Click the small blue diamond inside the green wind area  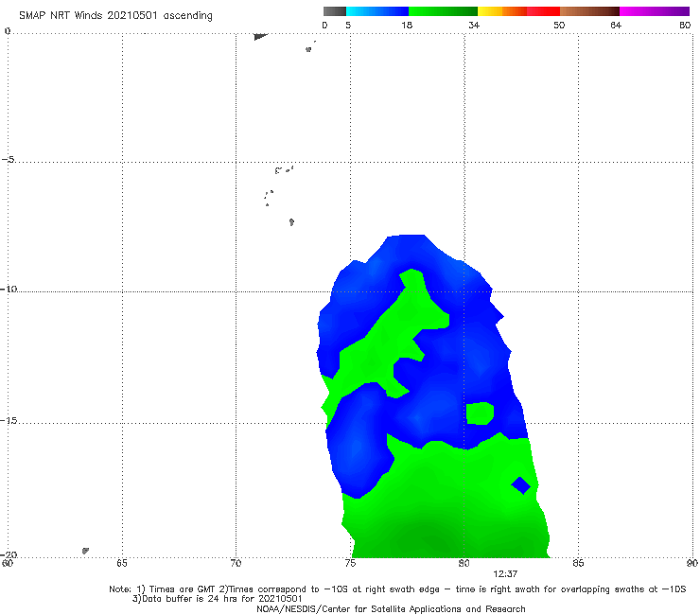pos(520,485)
